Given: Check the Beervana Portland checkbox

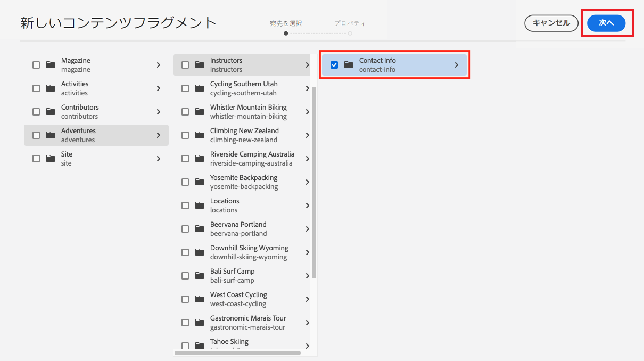Looking at the screenshot, I should click(185, 229).
